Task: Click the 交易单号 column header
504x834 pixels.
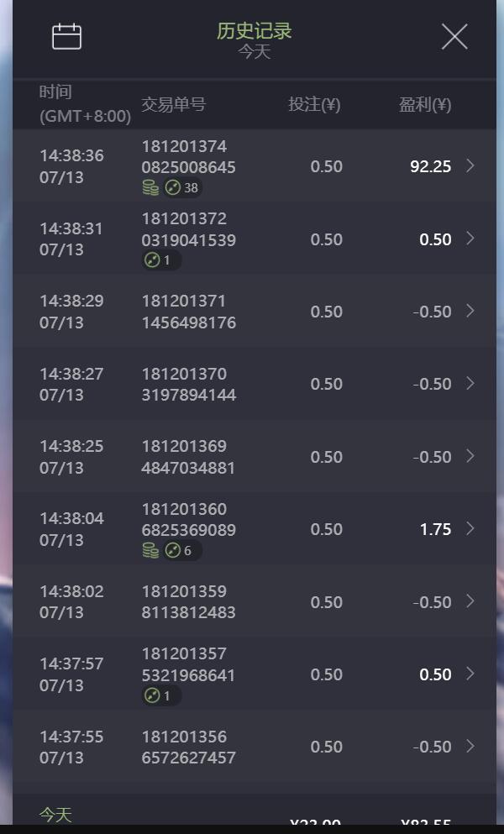Action: click(x=173, y=104)
